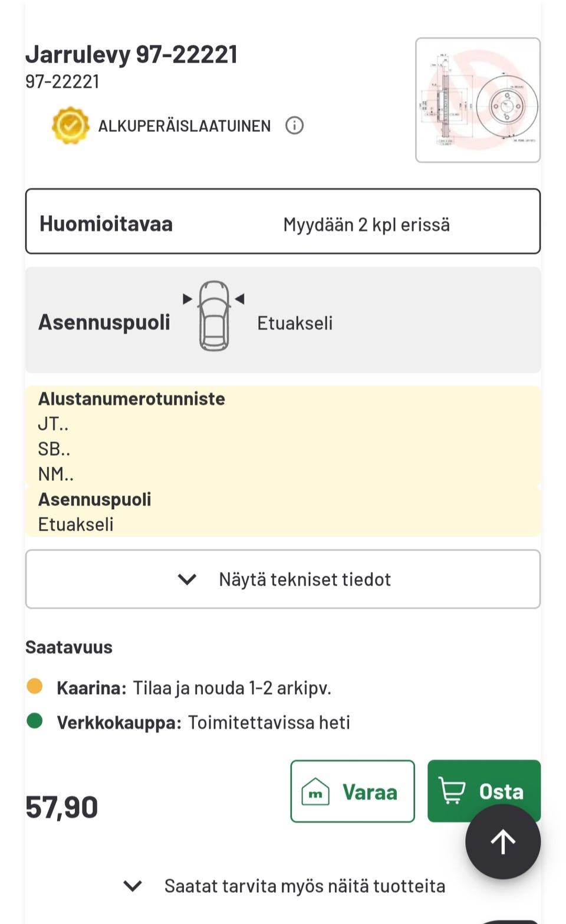Click the product title Jarrulevy 97-22221
The width and height of the screenshot is (566, 924).
coord(132,54)
